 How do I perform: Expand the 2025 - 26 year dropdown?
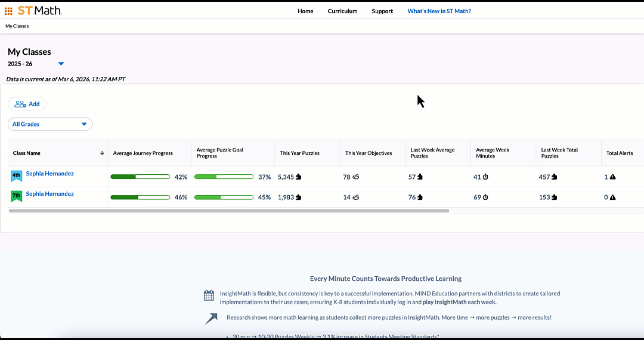61,64
